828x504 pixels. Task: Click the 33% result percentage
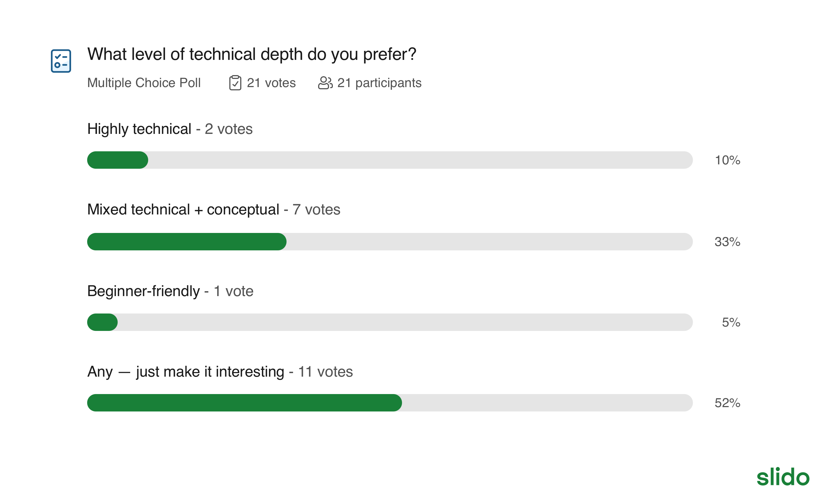tap(727, 242)
